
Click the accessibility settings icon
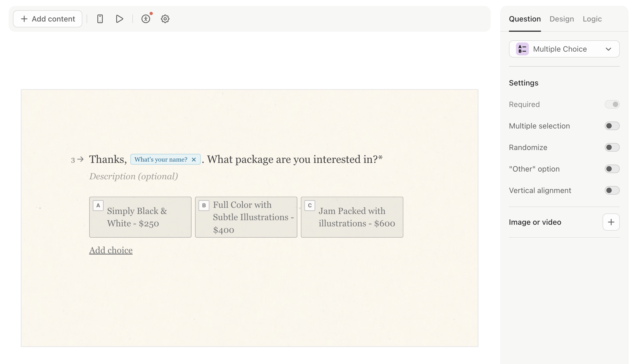tap(146, 19)
